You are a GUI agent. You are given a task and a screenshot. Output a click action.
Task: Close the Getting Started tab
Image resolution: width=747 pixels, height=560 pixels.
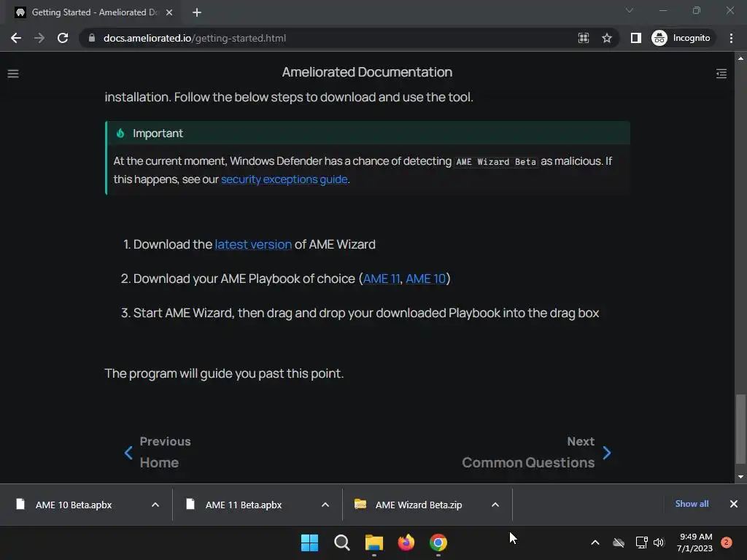pos(169,12)
